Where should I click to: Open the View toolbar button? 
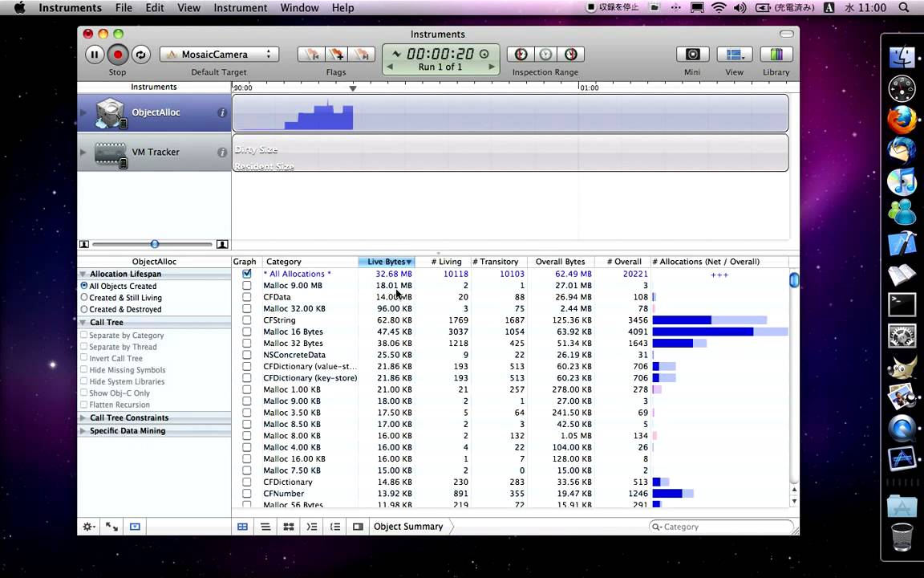tap(734, 55)
